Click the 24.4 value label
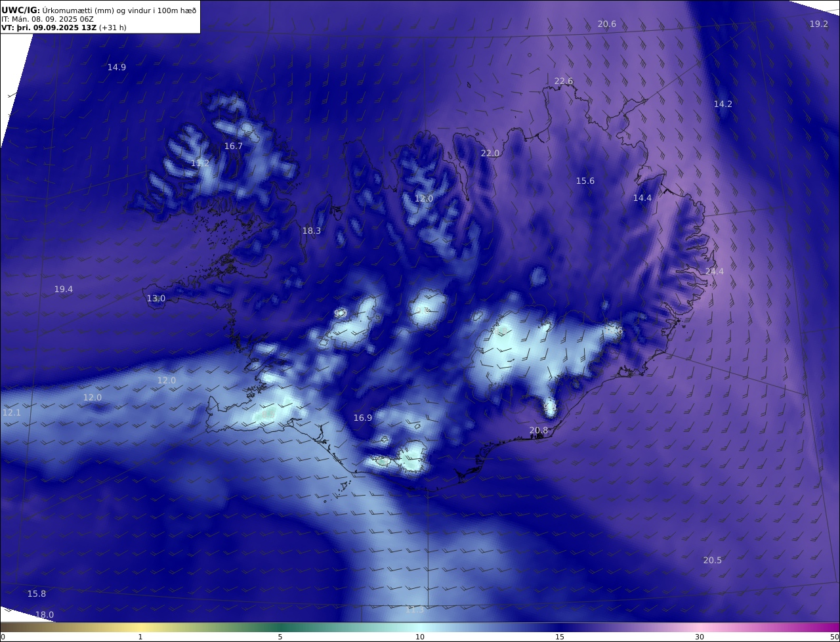Image resolution: width=840 pixels, height=642 pixels. 715,271
